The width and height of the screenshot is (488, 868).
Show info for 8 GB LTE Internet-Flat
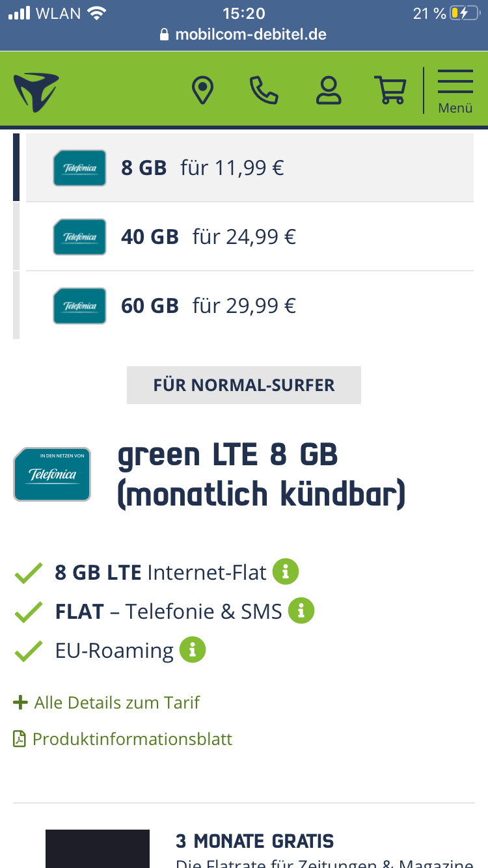click(286, 572)
